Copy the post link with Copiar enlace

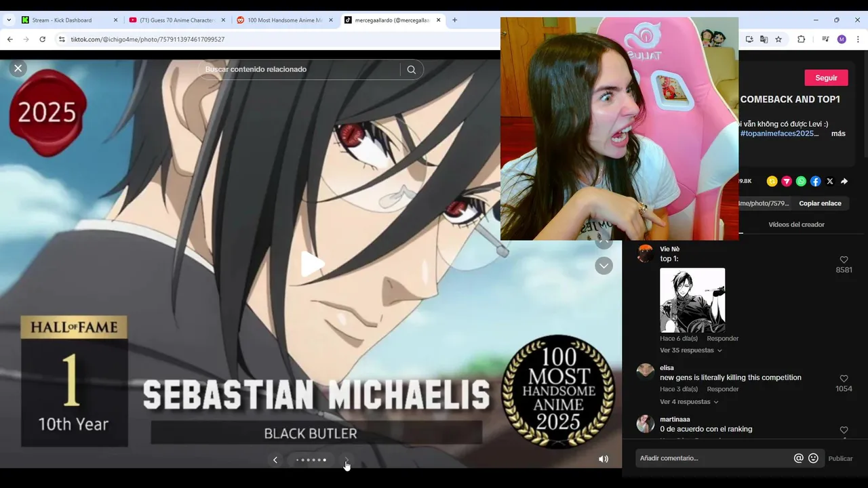click(820, 203)
